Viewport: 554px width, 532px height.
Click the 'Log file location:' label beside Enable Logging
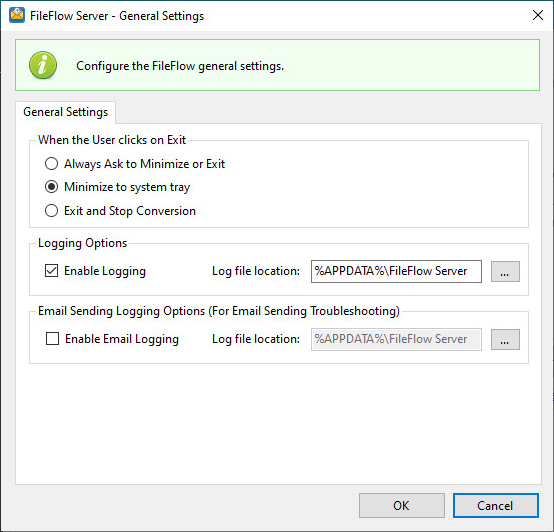pyautogui.click(x=256, y=271)
